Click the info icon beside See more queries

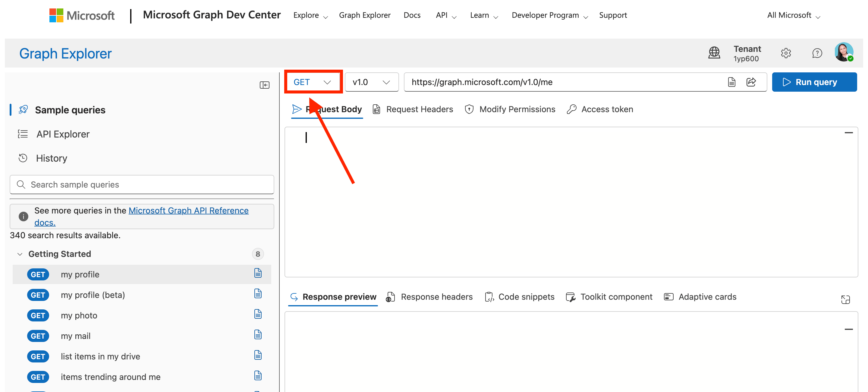(x=23, y=217)
